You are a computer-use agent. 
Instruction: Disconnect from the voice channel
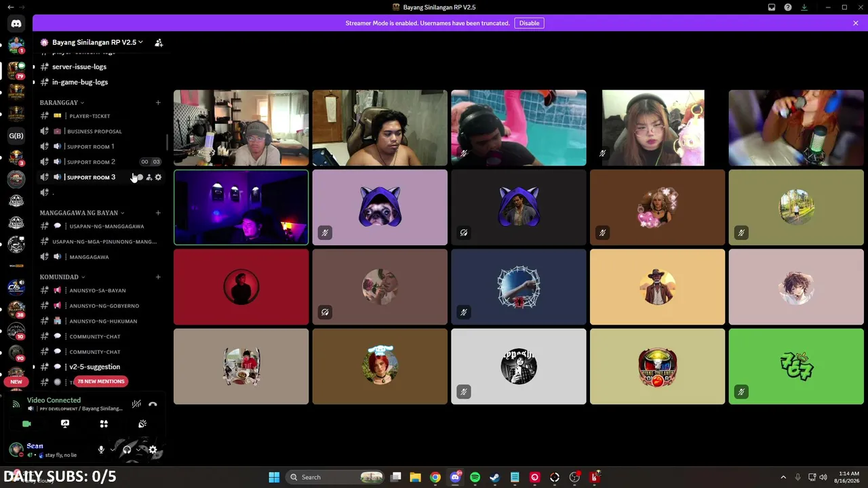(153, 404)
